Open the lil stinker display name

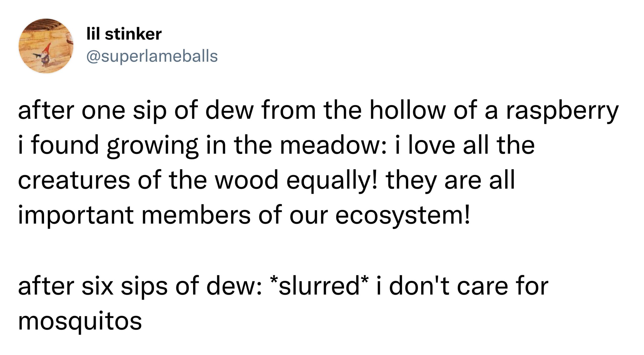(124, 34)
